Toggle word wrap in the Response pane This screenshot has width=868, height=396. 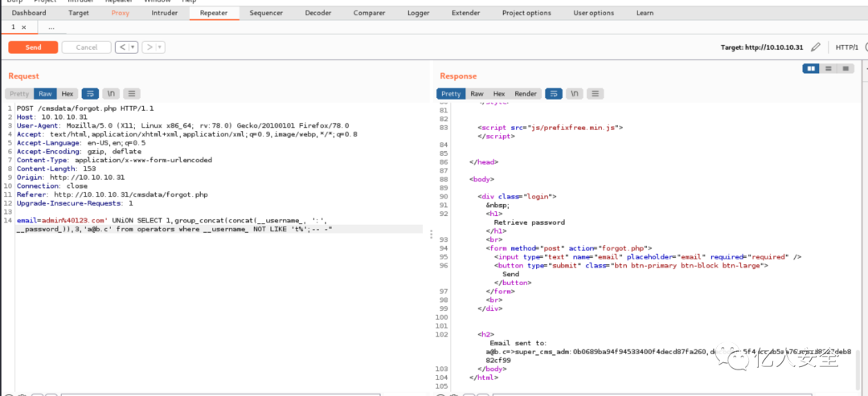554,94
